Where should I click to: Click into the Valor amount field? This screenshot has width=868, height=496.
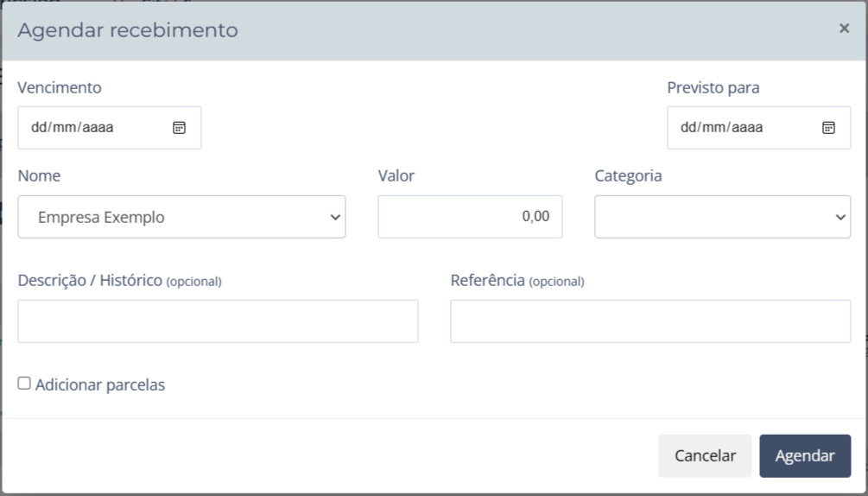pos(470,217)
